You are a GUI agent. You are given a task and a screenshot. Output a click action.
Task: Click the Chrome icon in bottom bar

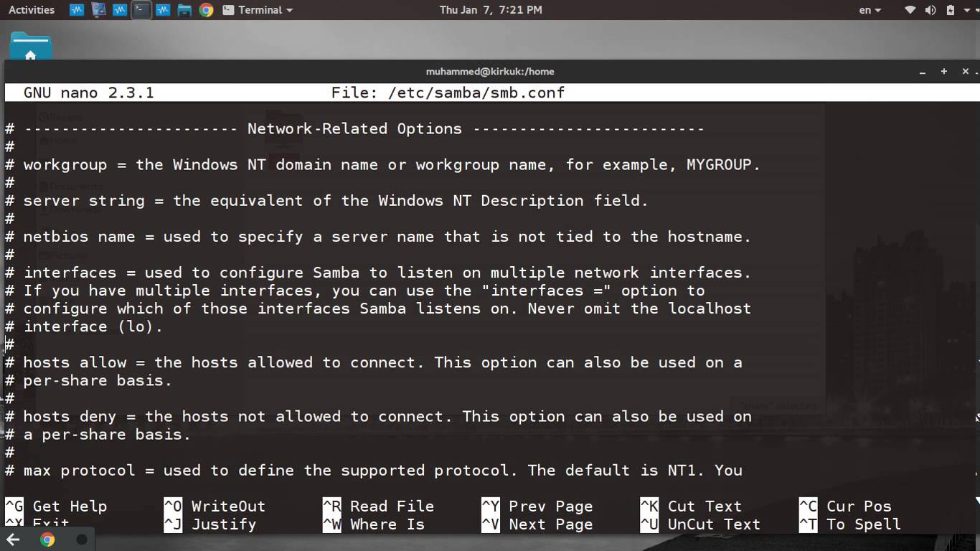tap(47, 540)
